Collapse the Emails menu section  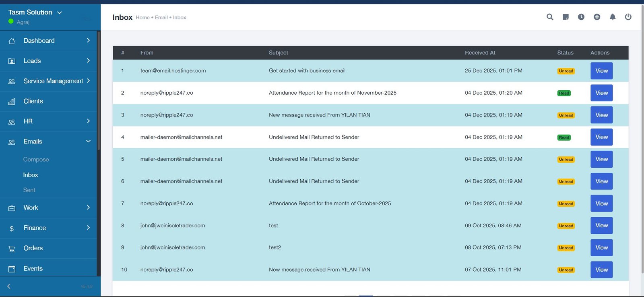pos(88,141)
